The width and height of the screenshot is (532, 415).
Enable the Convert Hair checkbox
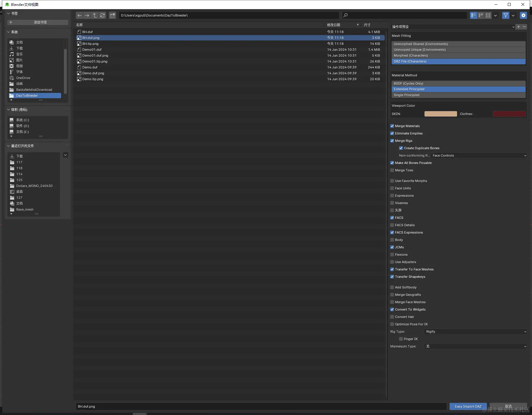pyautogui.click(x=392, y=317)
